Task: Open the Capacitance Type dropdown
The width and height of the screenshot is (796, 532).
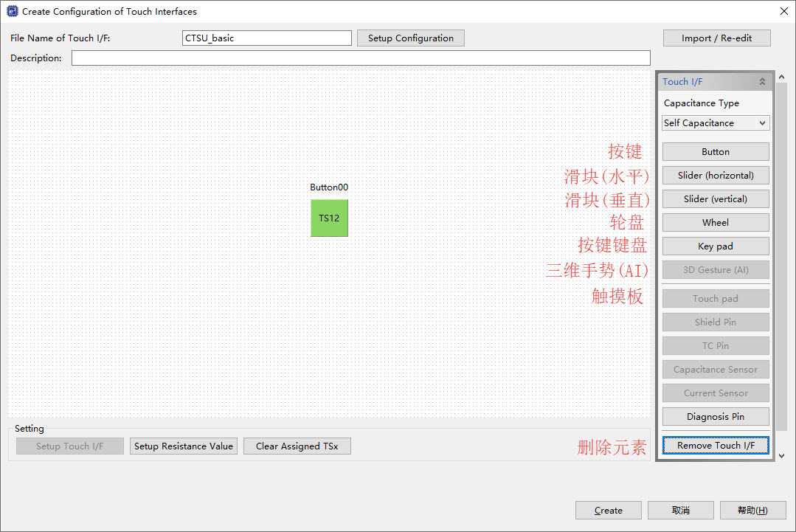Action: coord(716,122)
